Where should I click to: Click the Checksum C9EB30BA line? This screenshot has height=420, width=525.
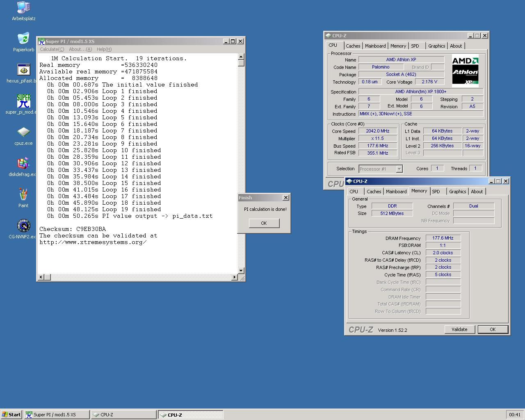point(73,229)
